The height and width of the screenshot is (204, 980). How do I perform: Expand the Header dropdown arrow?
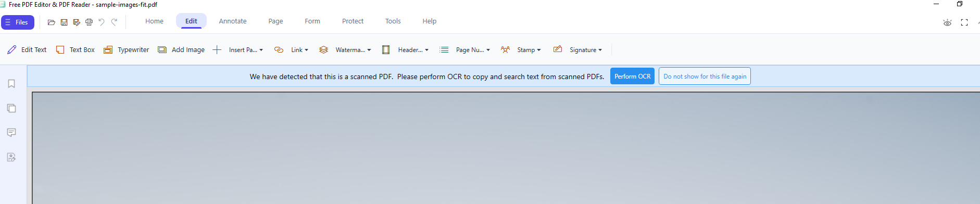(x=427, y=50)
